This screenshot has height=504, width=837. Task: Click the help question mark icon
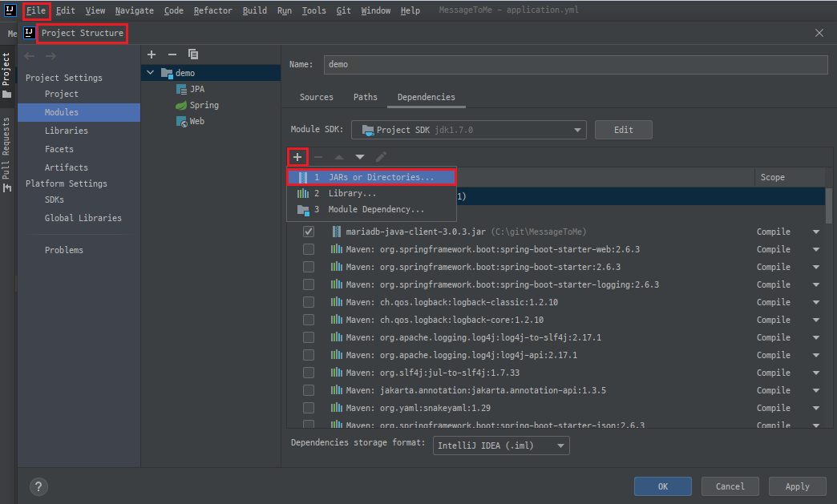[x=38, y=486]
